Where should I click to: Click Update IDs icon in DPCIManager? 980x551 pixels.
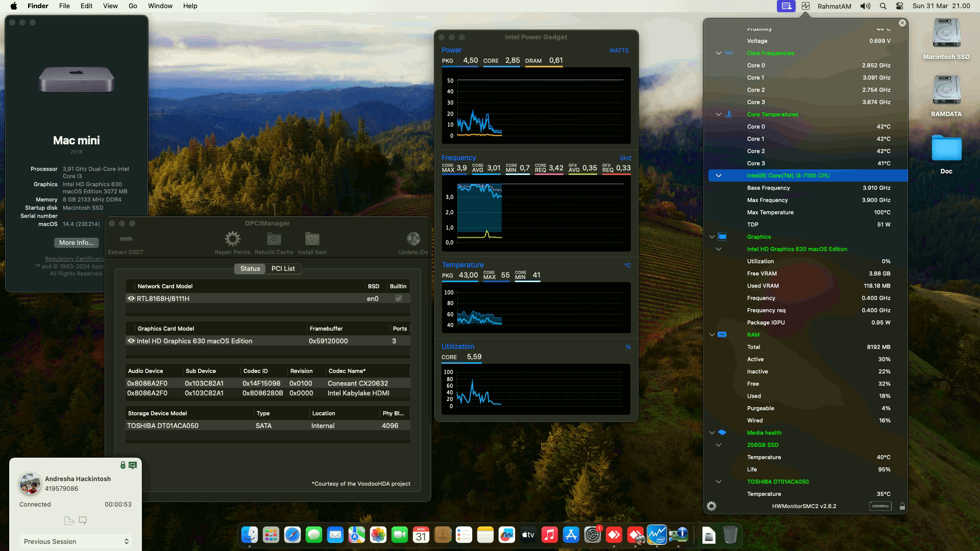coord(413,238)
